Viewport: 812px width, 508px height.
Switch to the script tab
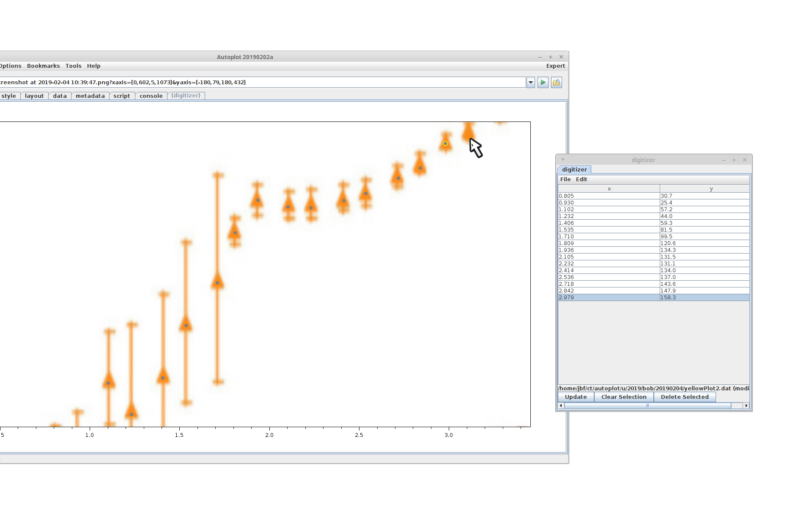[x=122, y=96]
